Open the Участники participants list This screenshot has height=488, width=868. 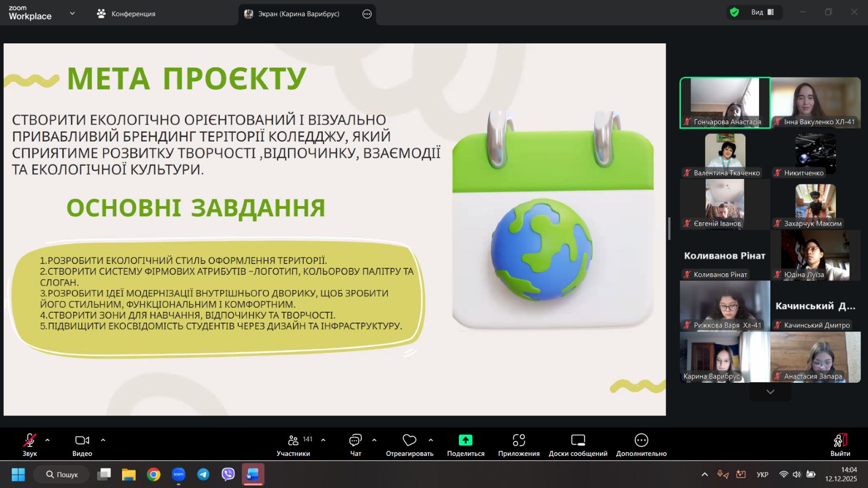[293, 440]
